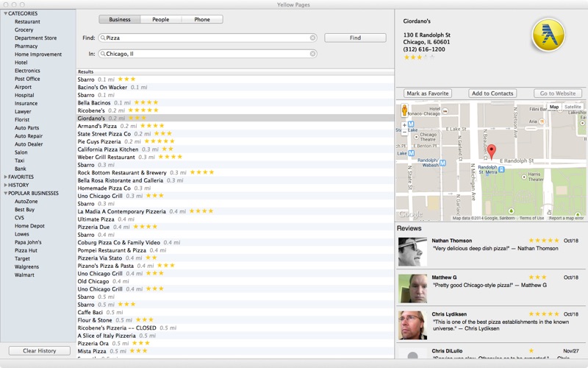Select Walgreens in popular businesses
The image size is (588, 368).
[26, 267]
